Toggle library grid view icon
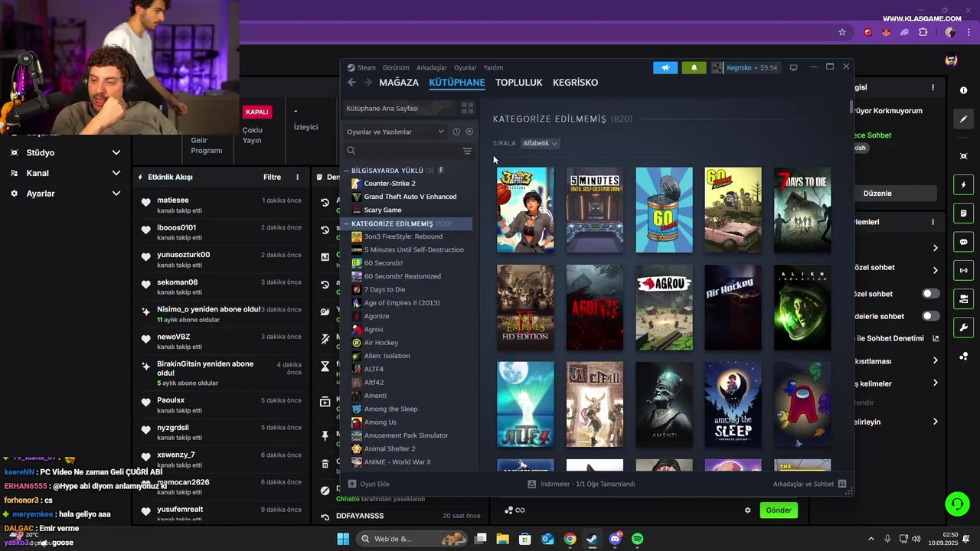 pos(467,108)
